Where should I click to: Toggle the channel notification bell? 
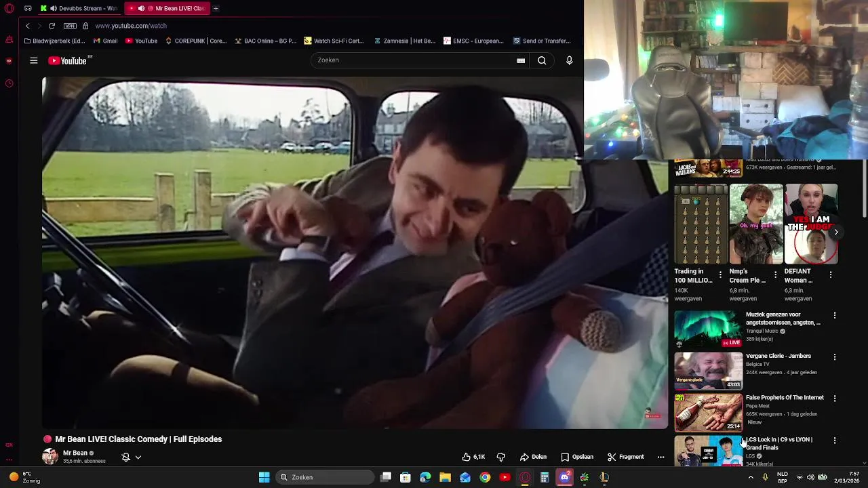[x=125, y=457]
